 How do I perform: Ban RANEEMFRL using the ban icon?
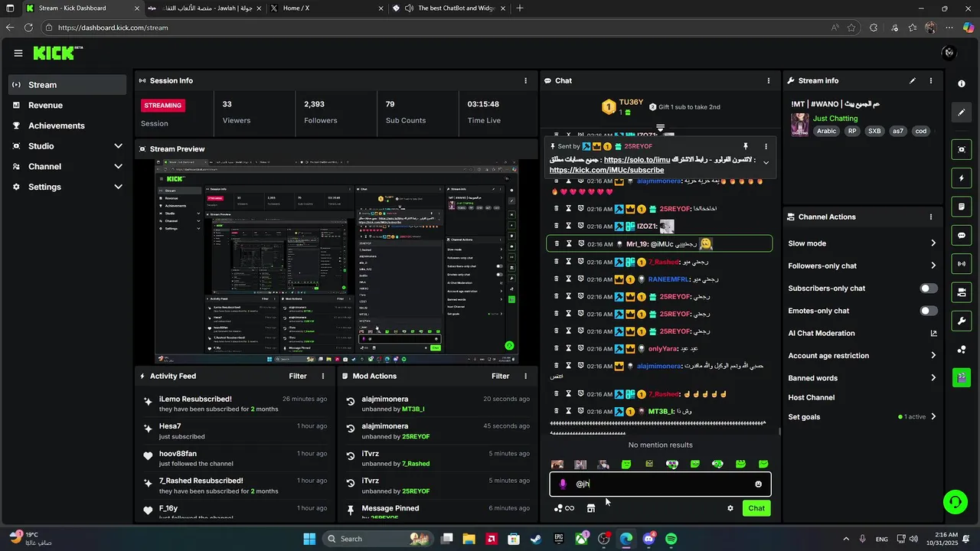point(581,279)
